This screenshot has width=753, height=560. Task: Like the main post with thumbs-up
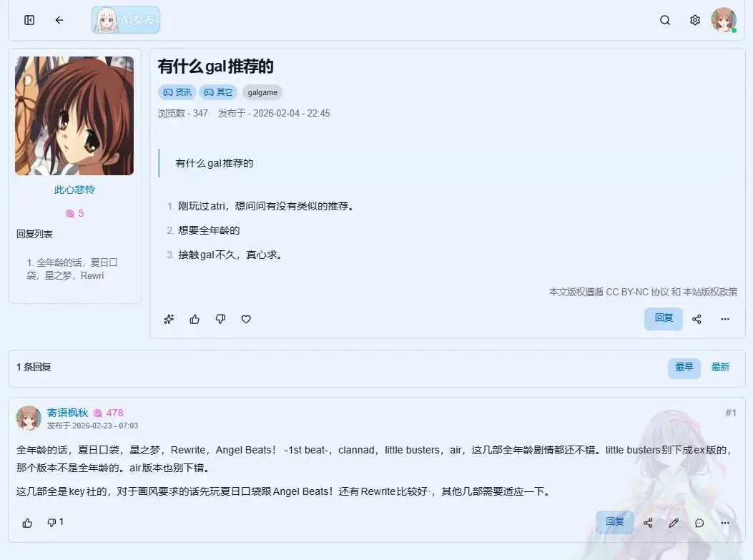pyautogui.click(x=195, y=320)
